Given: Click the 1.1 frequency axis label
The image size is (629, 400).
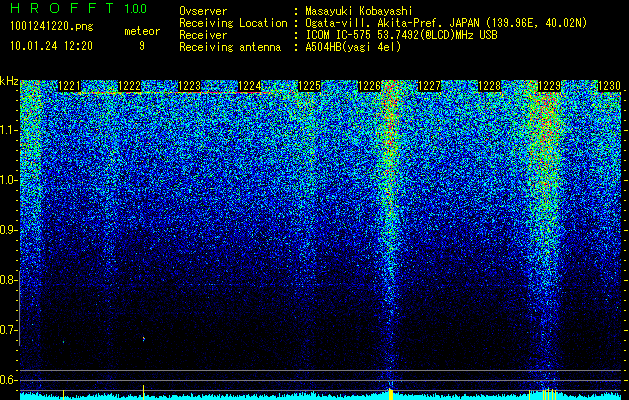Looking at the screenshot, I should point(8,130).
